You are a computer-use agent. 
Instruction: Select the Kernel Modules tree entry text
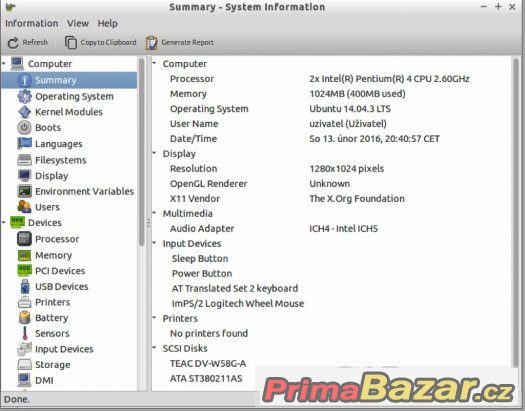coord(69,112)
